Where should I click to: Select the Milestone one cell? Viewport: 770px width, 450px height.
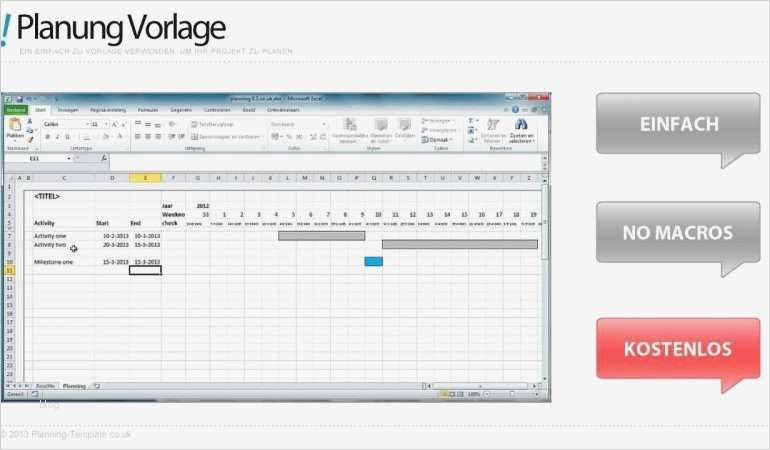(x=53, y=262)
